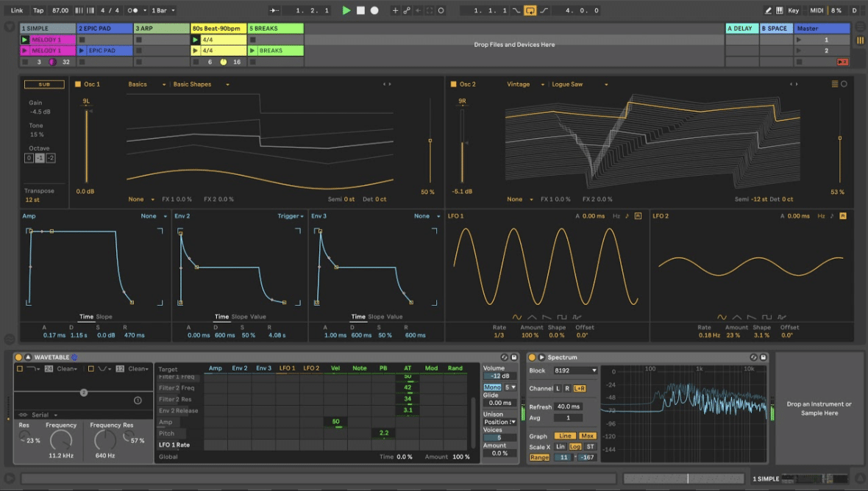Click the punch-out switch icon

544,10
